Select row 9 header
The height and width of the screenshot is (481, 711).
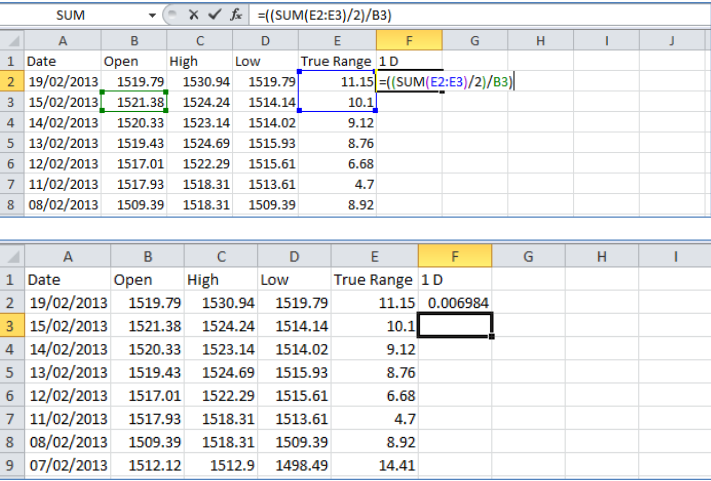point(11,468)
